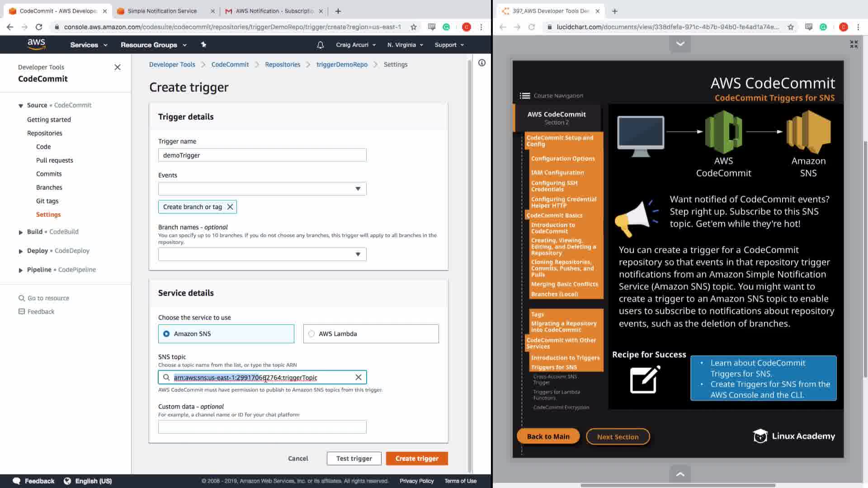Open the Branch names dropdown
Screen dimensions: 868x488
[x=262, y=254]
